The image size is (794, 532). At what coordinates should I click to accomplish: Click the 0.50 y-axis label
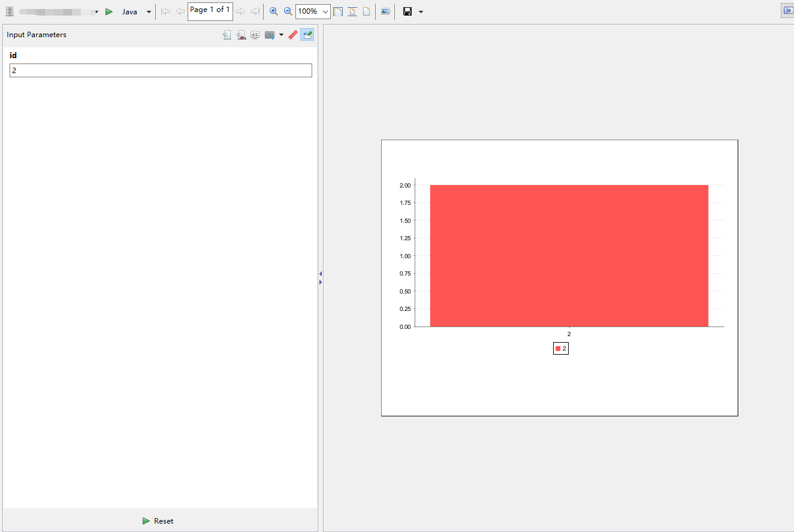pos(405,291)
